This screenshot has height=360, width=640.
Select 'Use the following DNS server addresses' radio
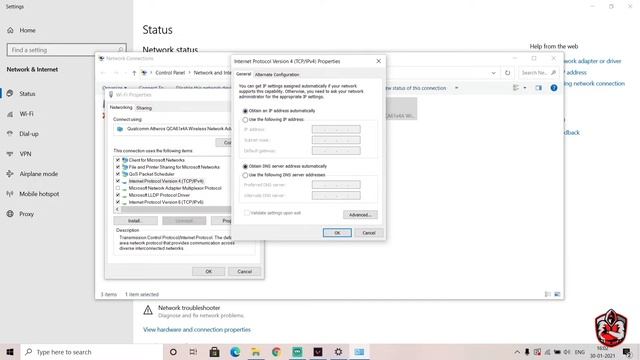click(245, 175)
